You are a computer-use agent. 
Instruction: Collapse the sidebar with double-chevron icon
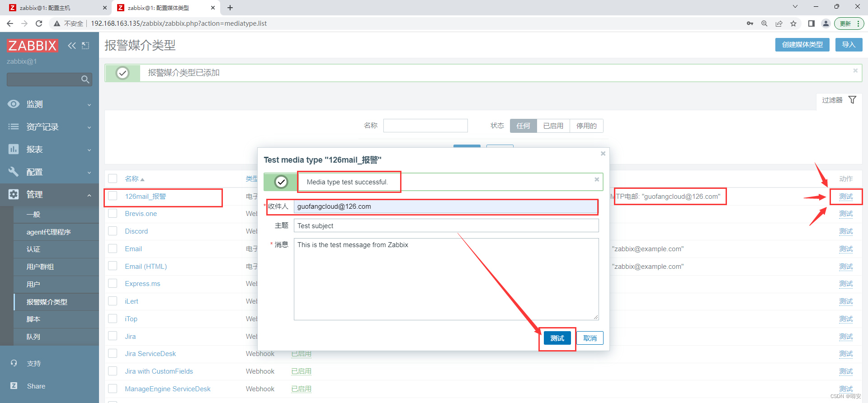72,45
